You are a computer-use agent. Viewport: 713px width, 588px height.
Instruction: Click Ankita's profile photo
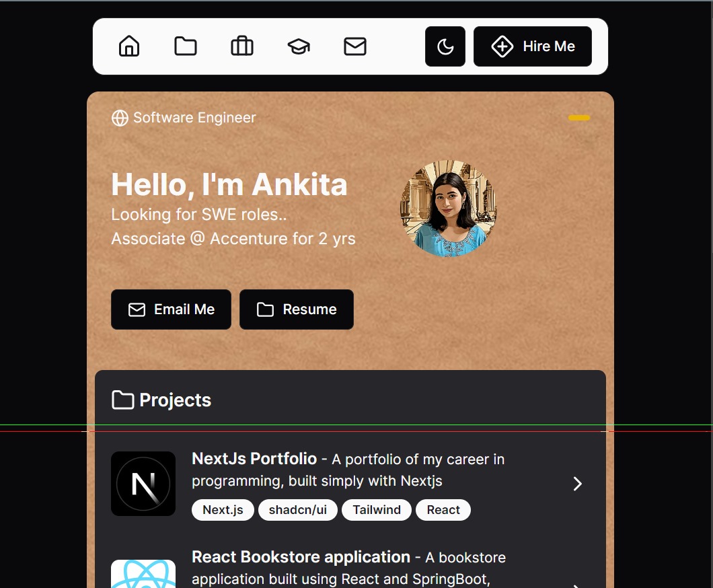click(447, 208)
